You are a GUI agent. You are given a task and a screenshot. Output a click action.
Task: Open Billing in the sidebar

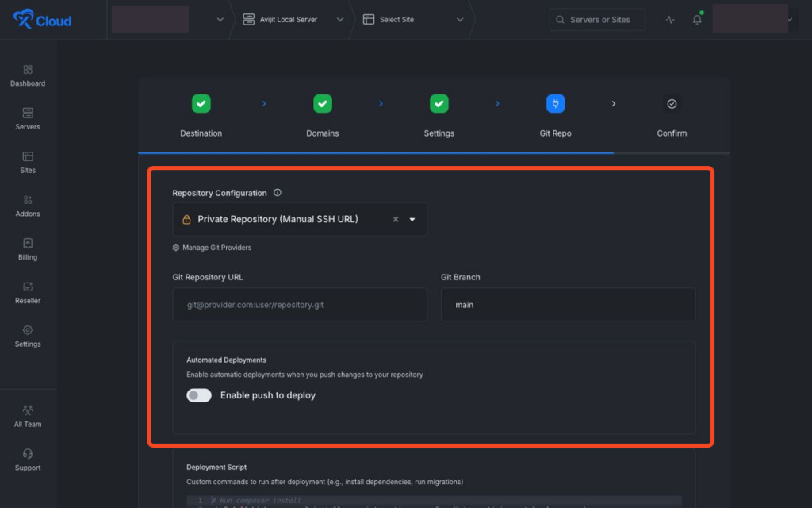click(x=28, y=250)
